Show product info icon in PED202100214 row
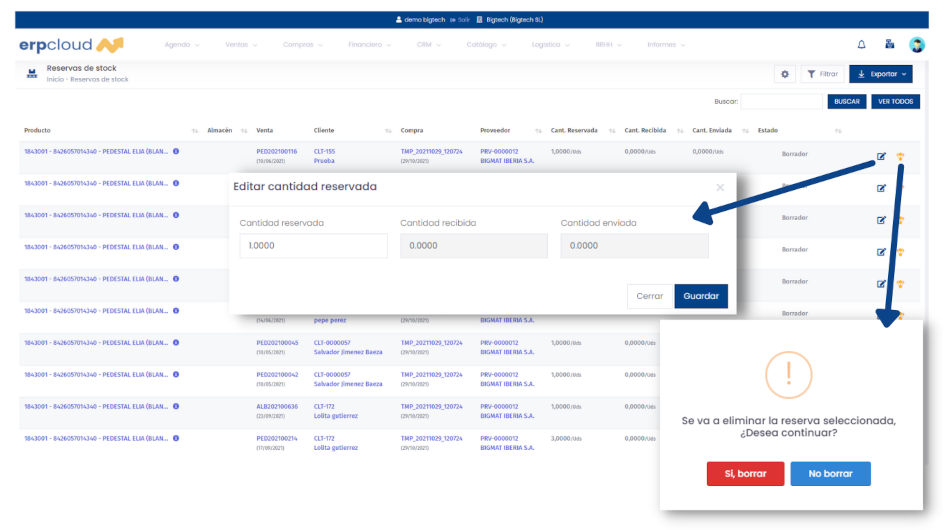950x530 pixels. point(176,439)
